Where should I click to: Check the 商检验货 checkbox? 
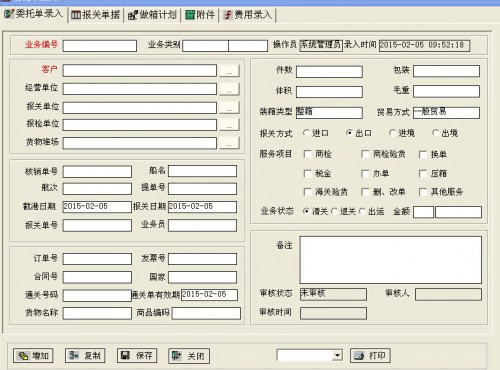coord(365,154)
